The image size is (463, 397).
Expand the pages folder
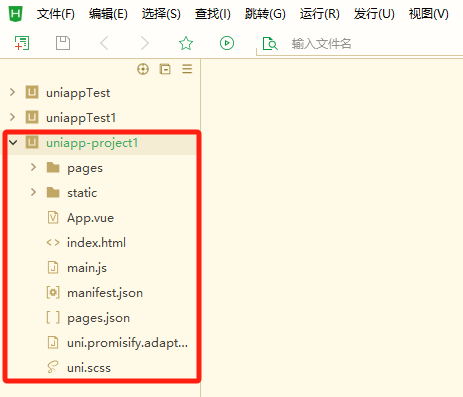[33, 167]
